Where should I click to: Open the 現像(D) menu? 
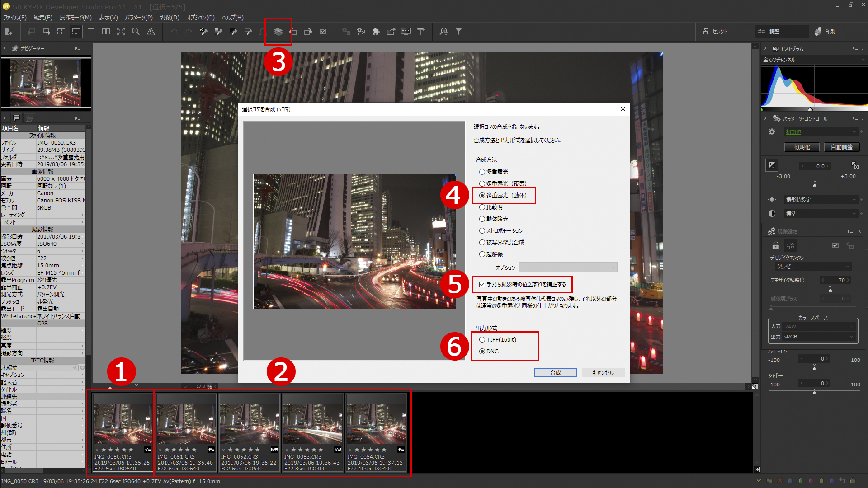(170, 18)
